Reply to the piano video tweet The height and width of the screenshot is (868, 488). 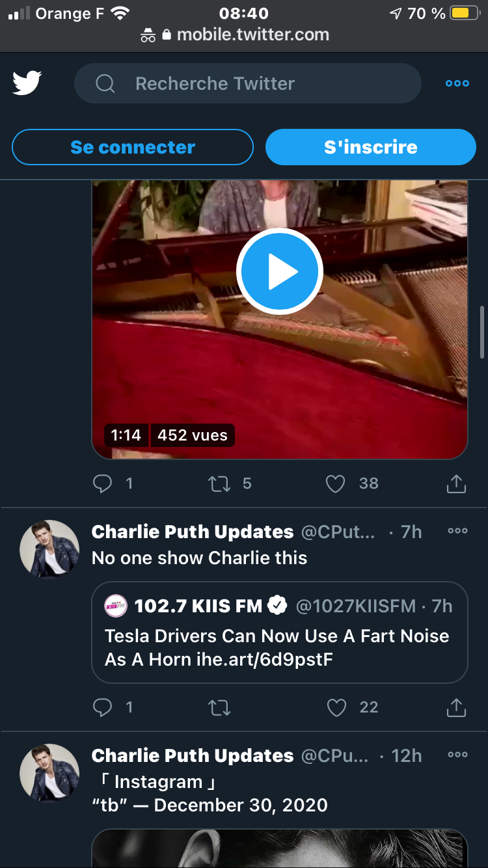[x=103, y=483]
